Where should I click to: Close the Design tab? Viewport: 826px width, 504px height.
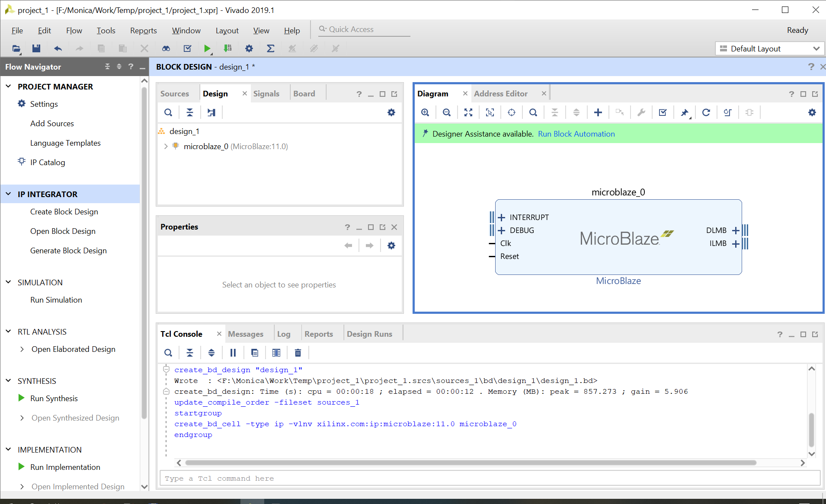[245, 93]
